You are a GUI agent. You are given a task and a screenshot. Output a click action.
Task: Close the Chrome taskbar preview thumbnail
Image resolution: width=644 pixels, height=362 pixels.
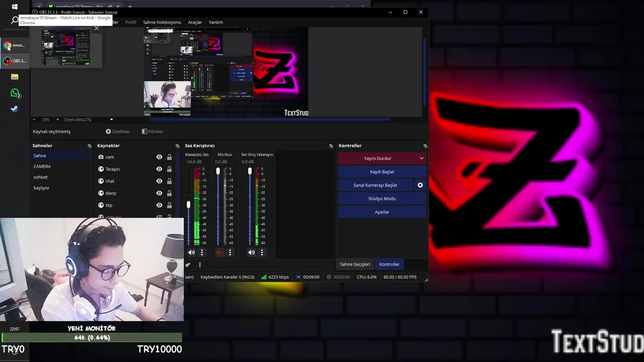click(x=97, y=28)
